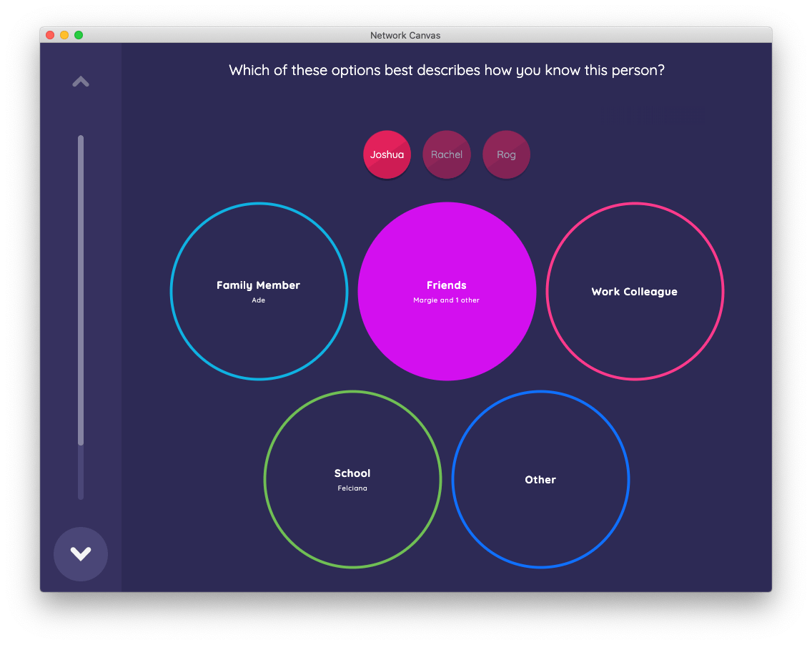
Task: Minimize the window with yellow button
Action: click(64, 35)
